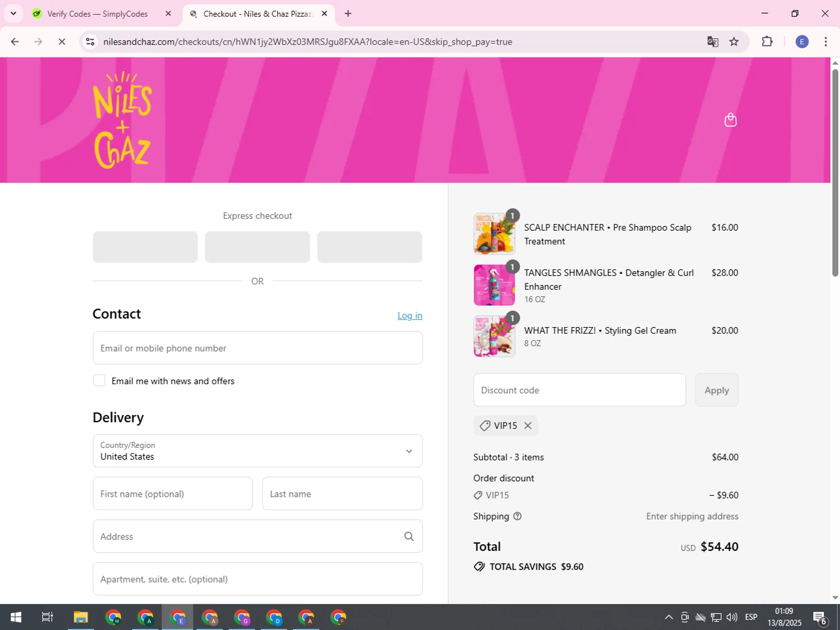Switch to the Verify Codes — SimplyCodes tab
Viewport: 840px width, 630px height.
[97, 13]
